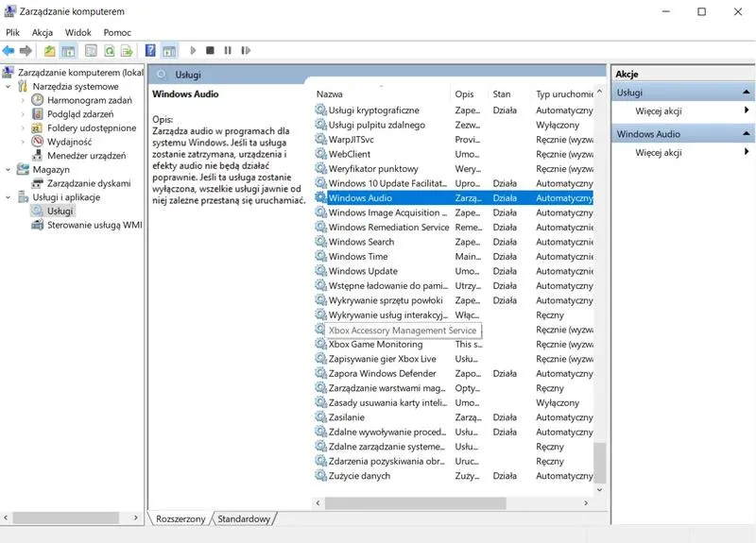The width and height of the screenshot is (756, 543).
Task: Click the Stan column header
Action: click(x=502, y=94)
